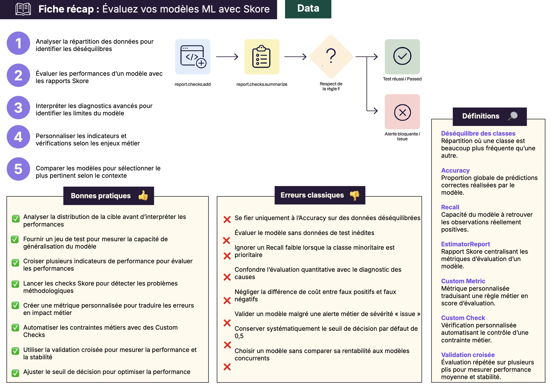
Task: Click definition text 'Rapport Skore centralisant les métriques'
Action: click(484, 259)
